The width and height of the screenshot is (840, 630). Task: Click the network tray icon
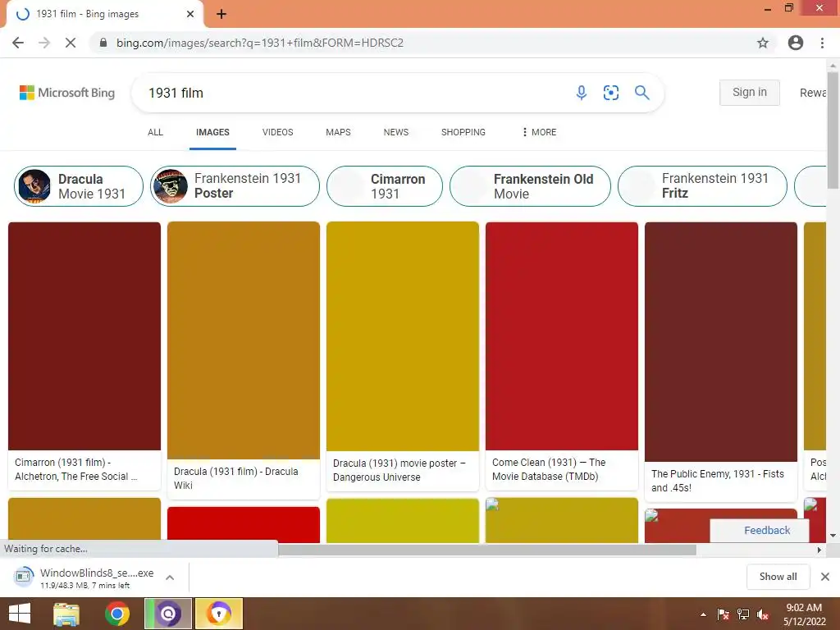pos(743,614)
